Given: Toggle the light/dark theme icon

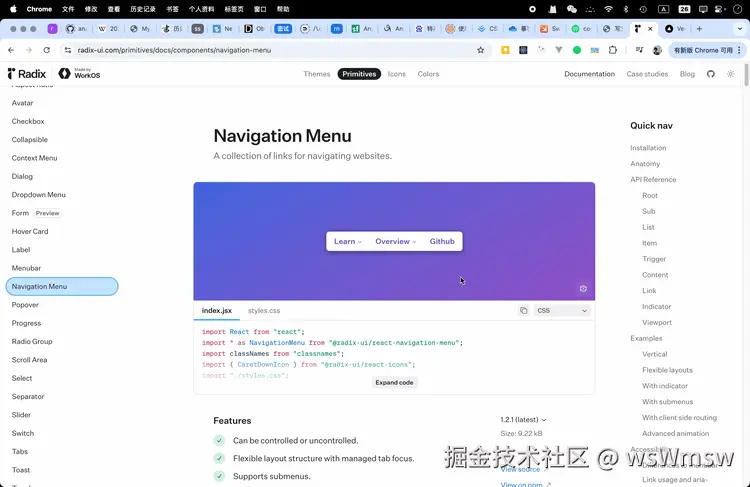Looking at the screenshot, I should pos(730,74).
